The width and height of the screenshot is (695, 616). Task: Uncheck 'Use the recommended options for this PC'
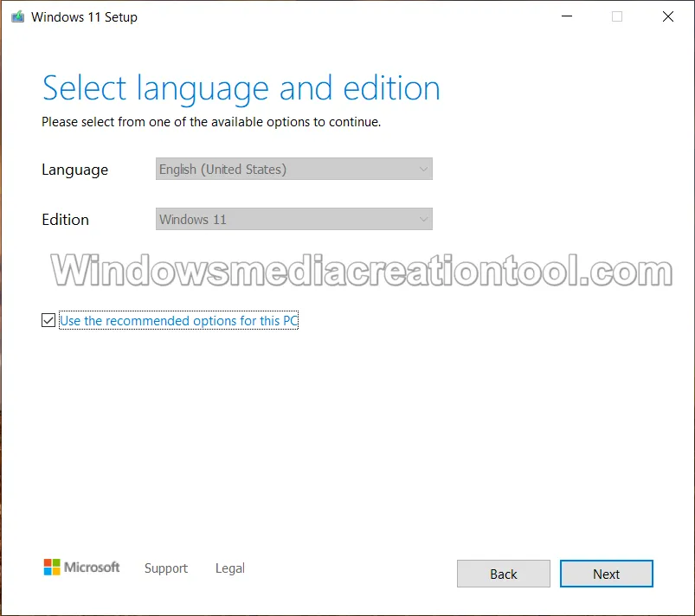[x=48, y=320]
